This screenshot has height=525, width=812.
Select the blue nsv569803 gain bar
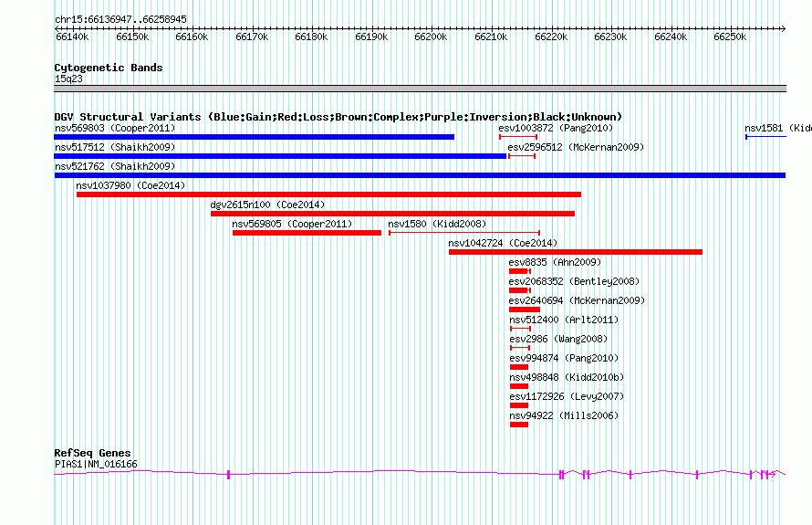tap(255, 137)
